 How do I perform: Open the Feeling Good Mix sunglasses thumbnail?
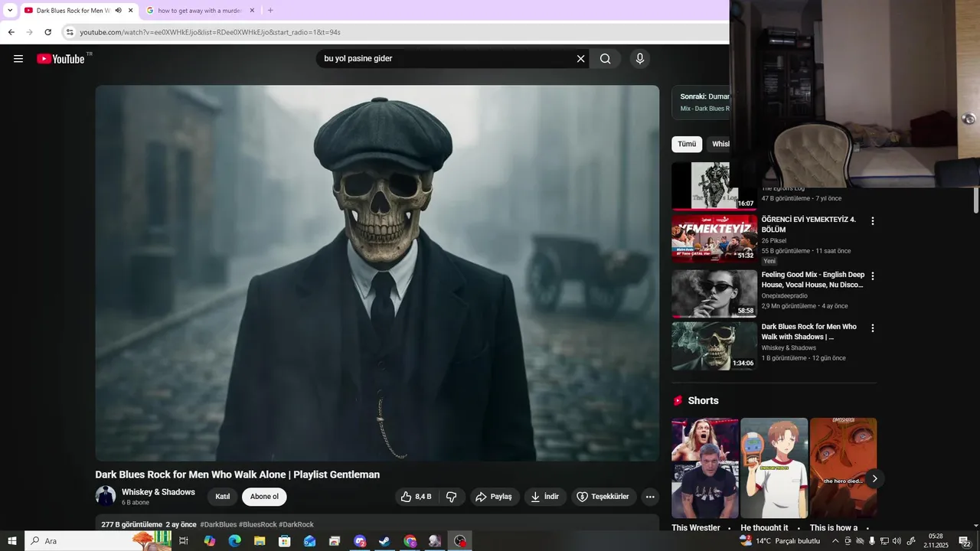[x=714, y=294]
